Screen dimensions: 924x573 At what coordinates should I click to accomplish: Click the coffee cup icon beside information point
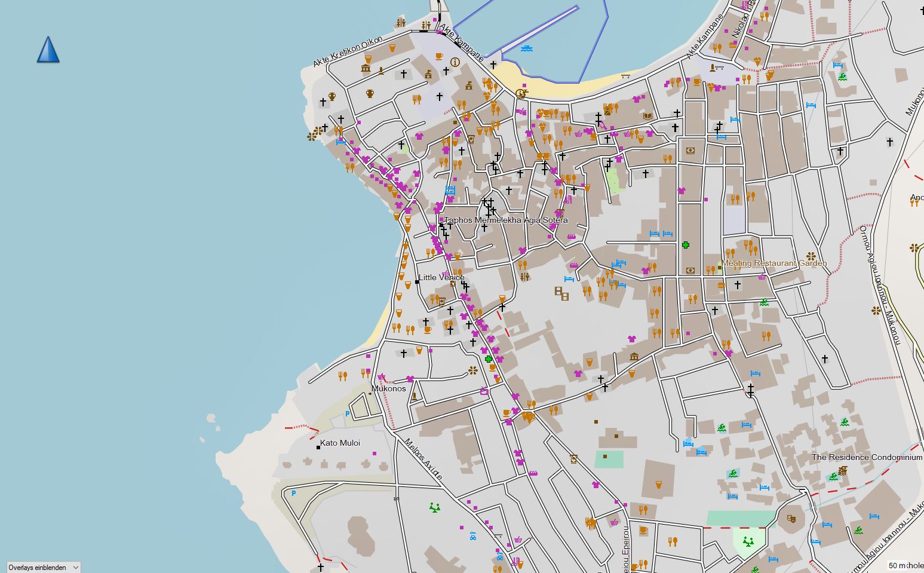click(439, 56)
